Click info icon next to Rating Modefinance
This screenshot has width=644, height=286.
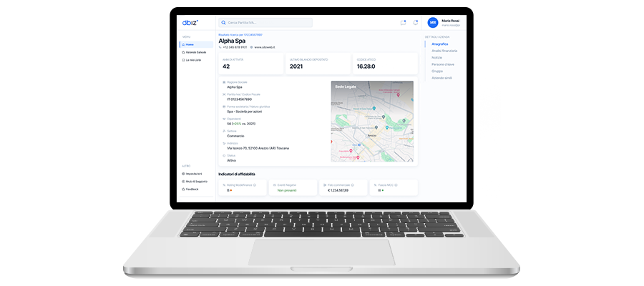254,185
